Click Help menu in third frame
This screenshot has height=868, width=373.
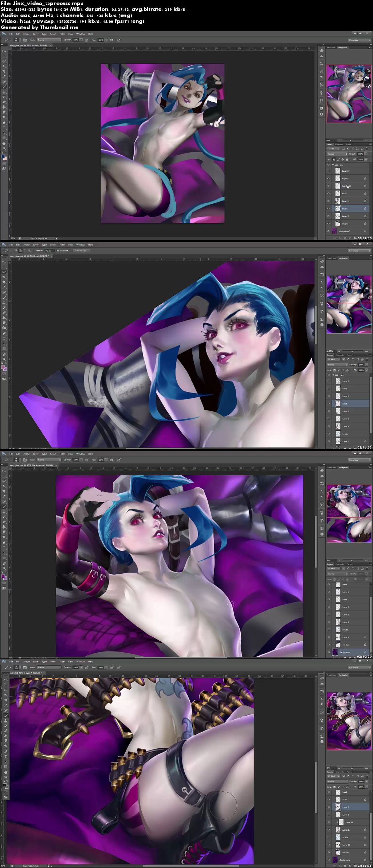pos(91,454)
